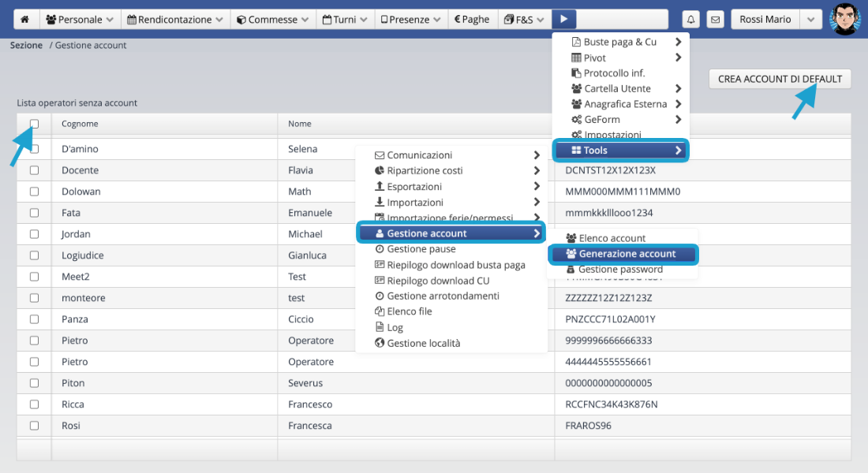Click the Sezione breadcrumb link
Viewport: 868px width, 473px height.
coord(26,46)
